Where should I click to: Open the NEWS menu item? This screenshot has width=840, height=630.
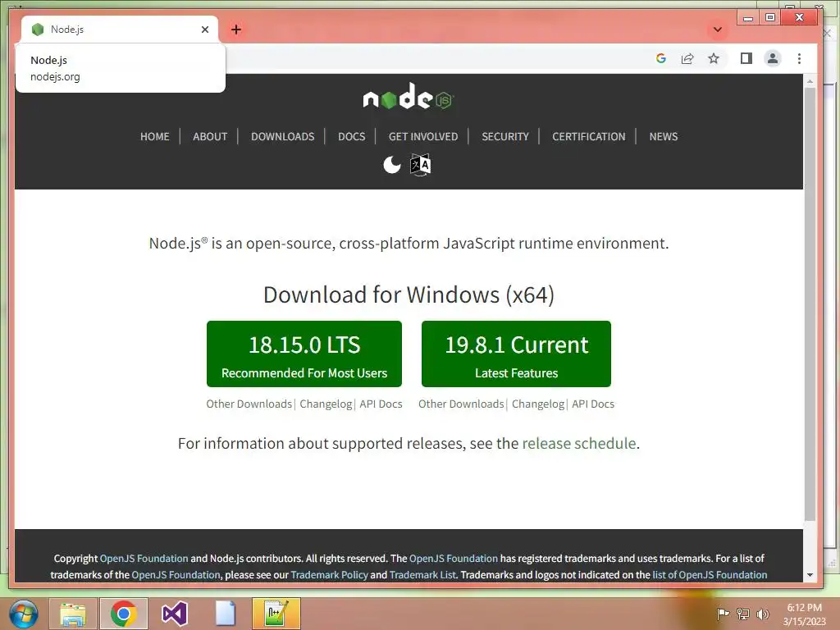[663, 137]
